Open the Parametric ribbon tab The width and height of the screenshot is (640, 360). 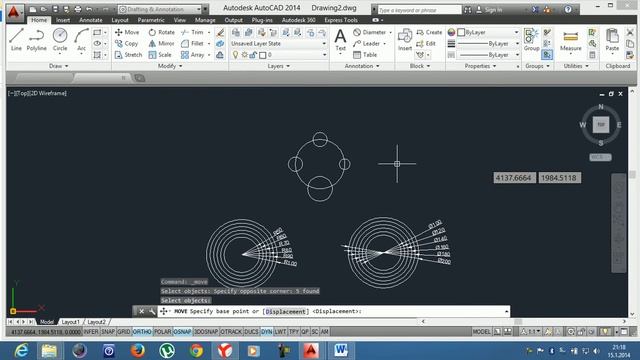tap(151, 20)
